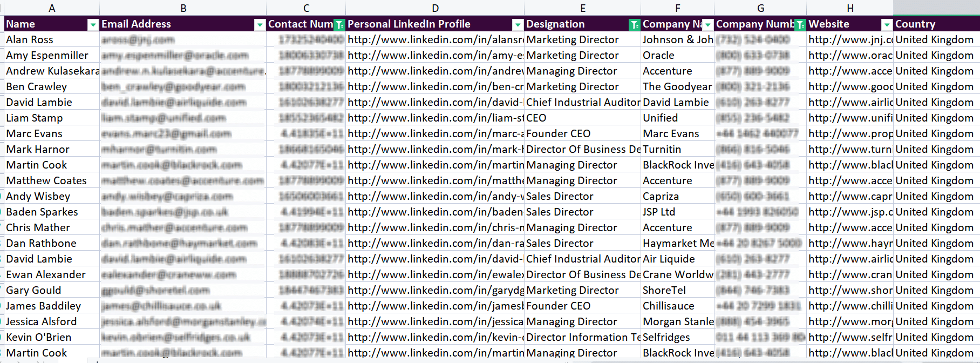Select the Director Information Te designation cell

[583, 337]
